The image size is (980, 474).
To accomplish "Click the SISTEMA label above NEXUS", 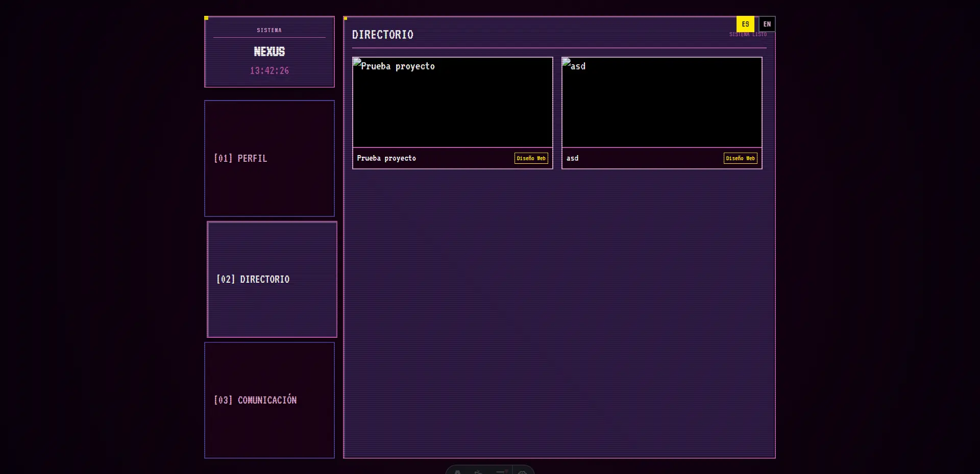I will pyautogui.click(x=269, y=30).
